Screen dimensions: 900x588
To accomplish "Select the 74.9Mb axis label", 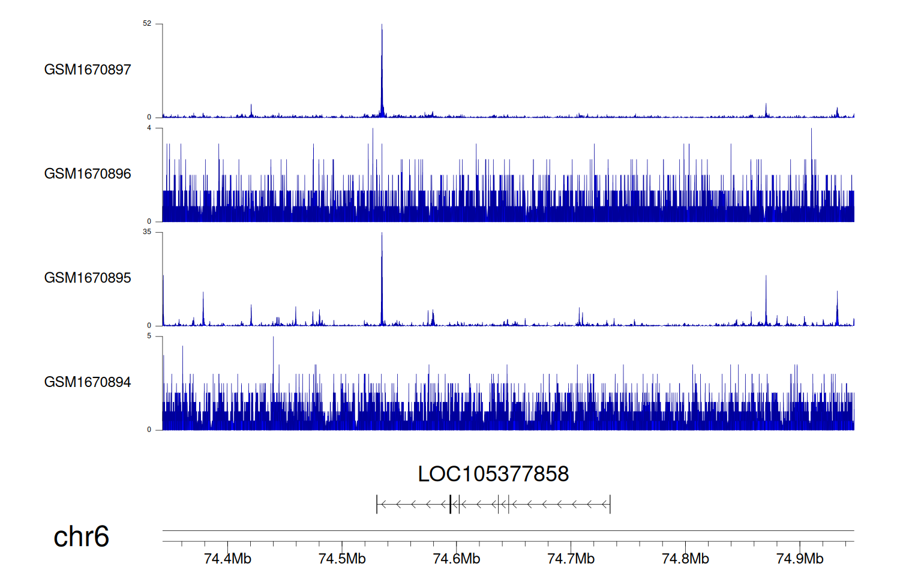I will pyautogui.click(x=800, y=559).
